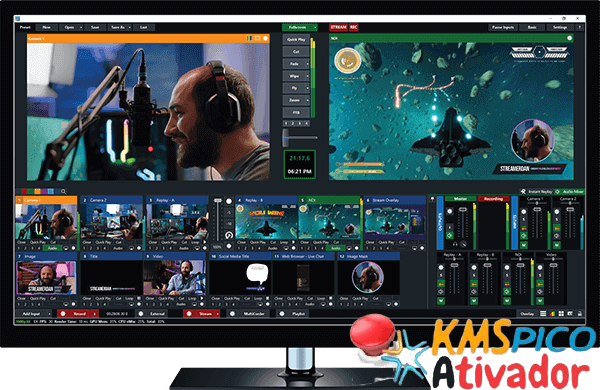Toggle the Master bus on the NDI channel

tap(507, 301)
